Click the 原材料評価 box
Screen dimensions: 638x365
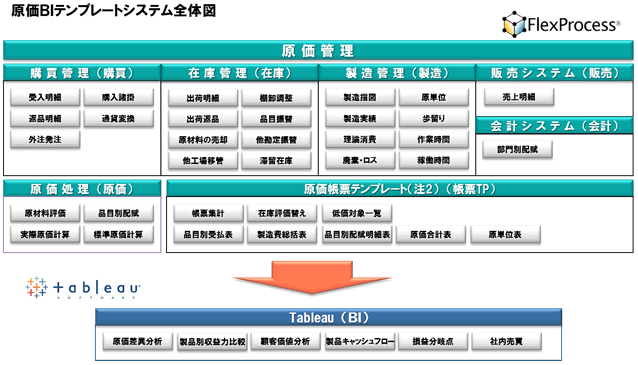(x=45, y=213)
